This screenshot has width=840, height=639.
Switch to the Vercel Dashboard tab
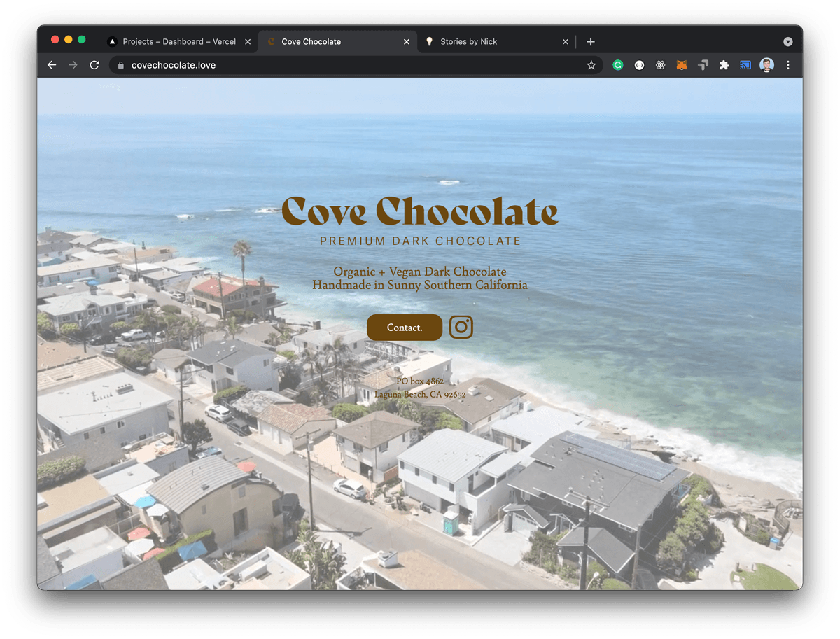coord(178,41)
